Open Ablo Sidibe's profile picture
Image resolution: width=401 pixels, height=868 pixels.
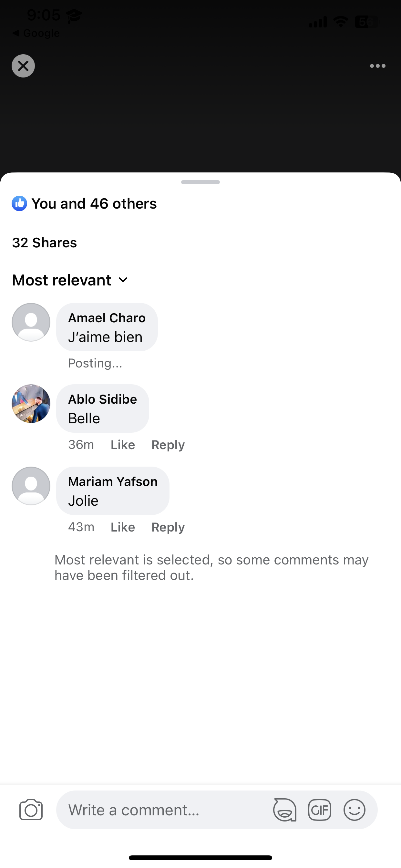coord(31,404)
